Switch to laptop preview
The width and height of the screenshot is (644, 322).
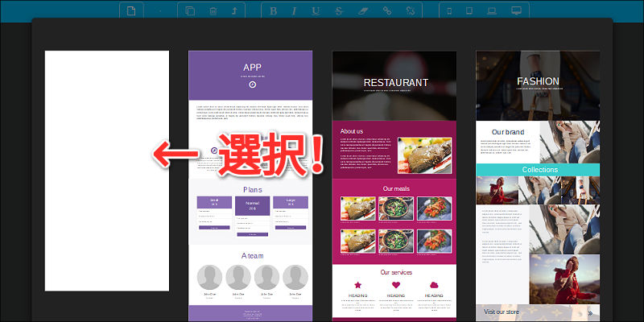pyautogui.click(x=492, y=11)
